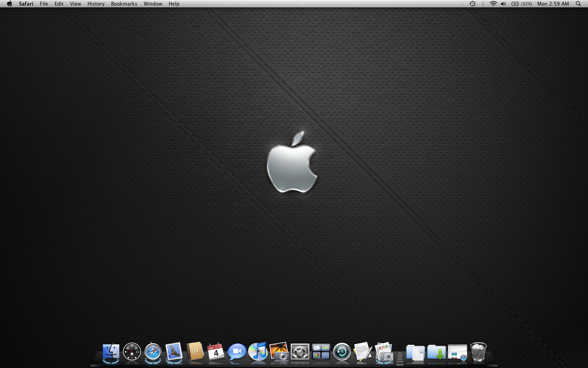
Task: Open iCal calendar icon showing Aug 4
Action: (216, 352)
